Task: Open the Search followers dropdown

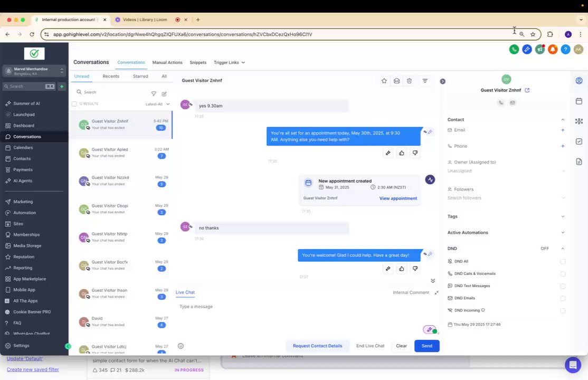Action: pyautogui.click(x=506, y=198)
